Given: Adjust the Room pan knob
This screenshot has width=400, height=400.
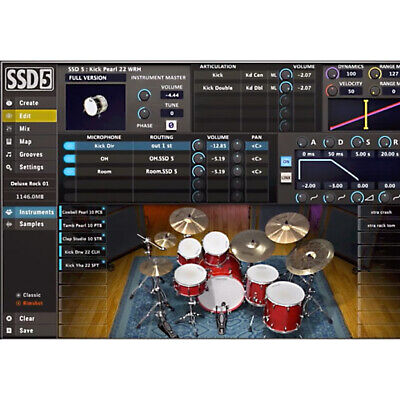Looking at the screenshot, I should (237, 171).
